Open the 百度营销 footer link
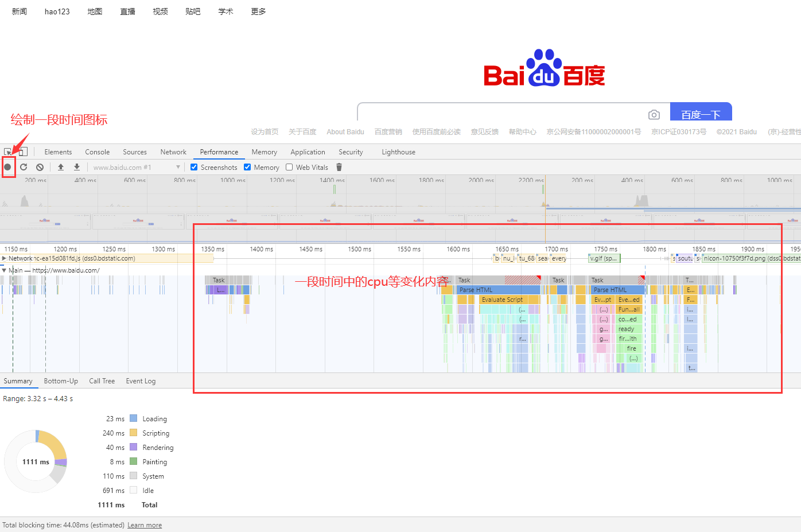This screenshot has width=801, height=532. [x=388, y=132]
